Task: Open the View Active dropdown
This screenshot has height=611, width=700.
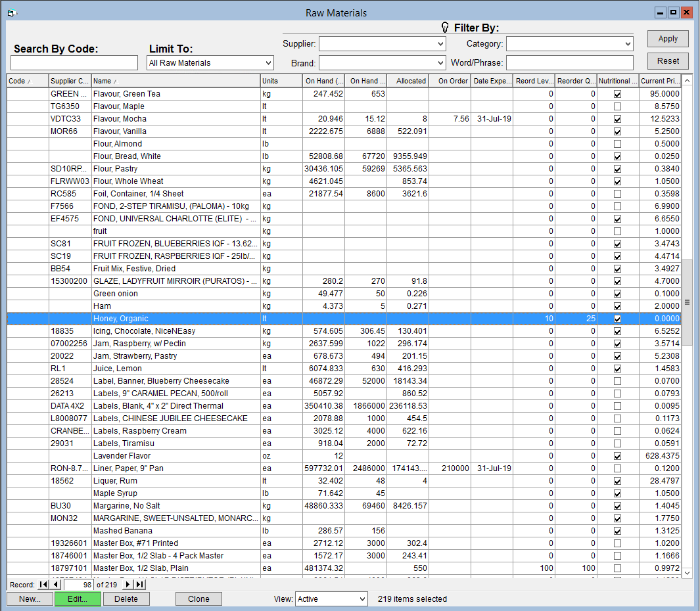Action: 362,599
